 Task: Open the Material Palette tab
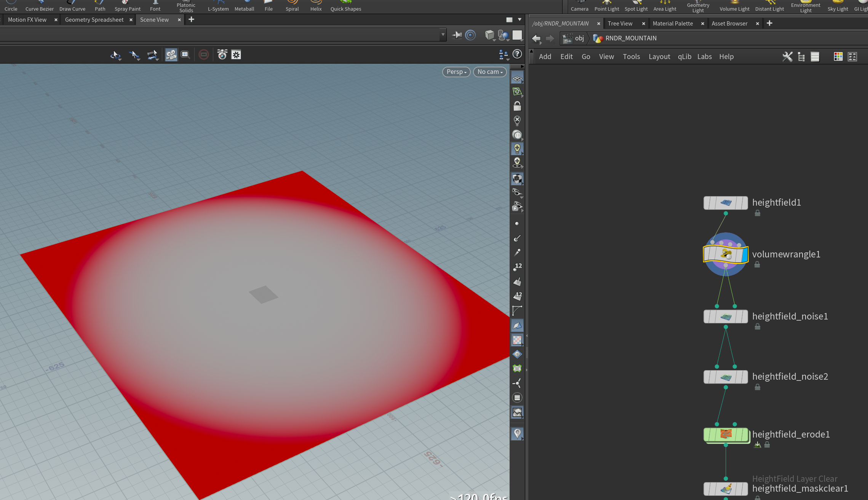click(673, 24)
